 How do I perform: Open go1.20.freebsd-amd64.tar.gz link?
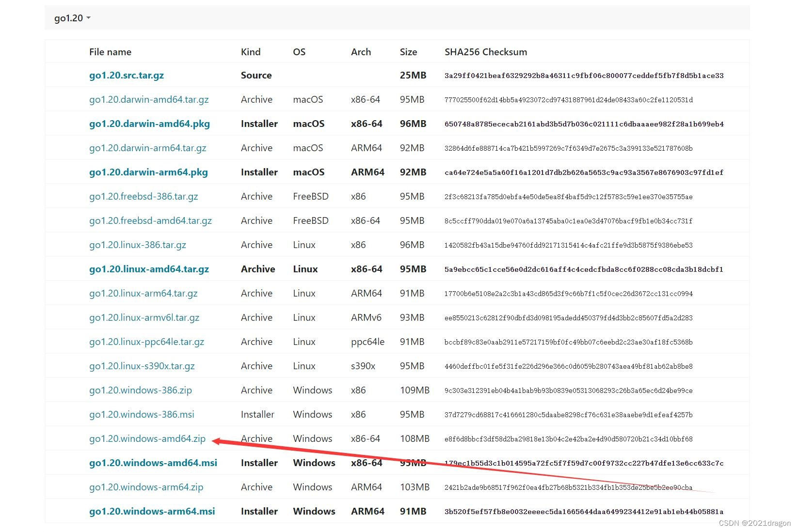[150, 220]
